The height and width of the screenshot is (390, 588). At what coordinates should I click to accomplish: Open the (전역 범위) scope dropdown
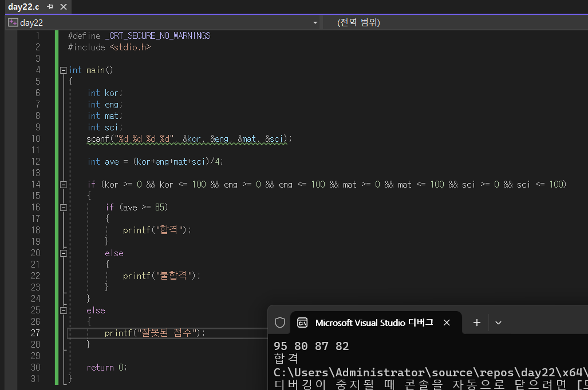click(358, 22)
